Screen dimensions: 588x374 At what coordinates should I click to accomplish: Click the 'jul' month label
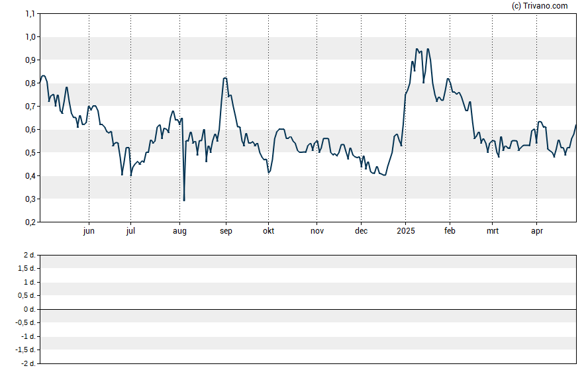pyautogui.click(x=130, y=231)
